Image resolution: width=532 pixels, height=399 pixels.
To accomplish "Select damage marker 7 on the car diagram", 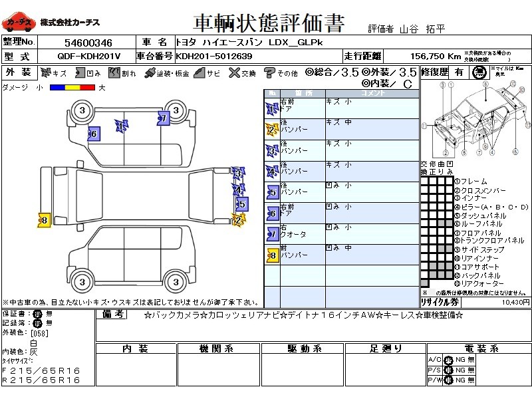I will click(x=164, y=118).
